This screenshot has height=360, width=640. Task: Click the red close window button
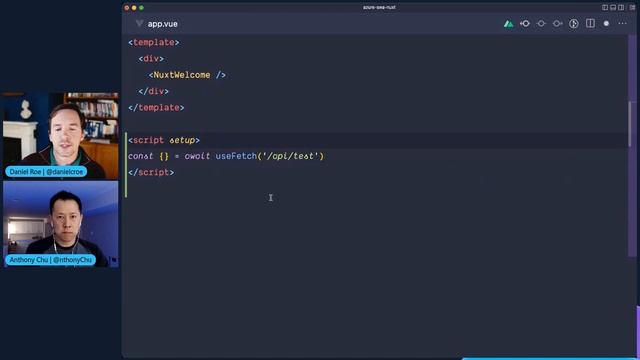(127, 8)
